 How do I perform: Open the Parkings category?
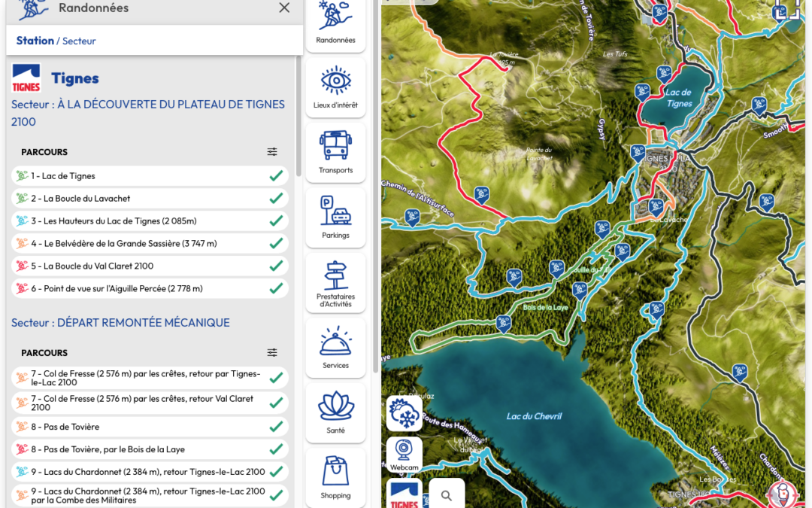pyautogui.click(x=335, y=217)
